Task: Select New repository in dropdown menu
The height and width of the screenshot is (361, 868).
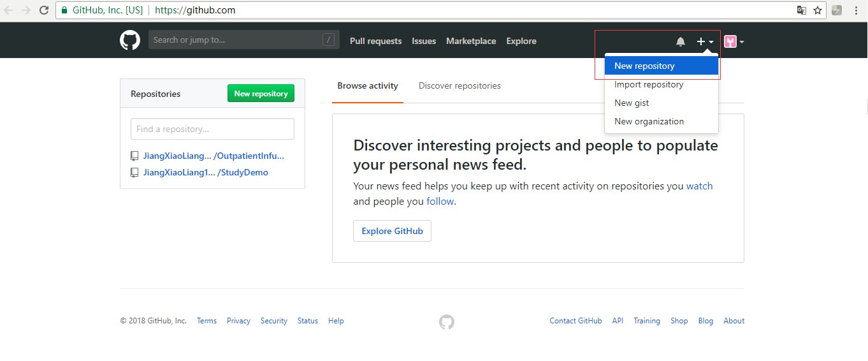Action: point(662,66)
